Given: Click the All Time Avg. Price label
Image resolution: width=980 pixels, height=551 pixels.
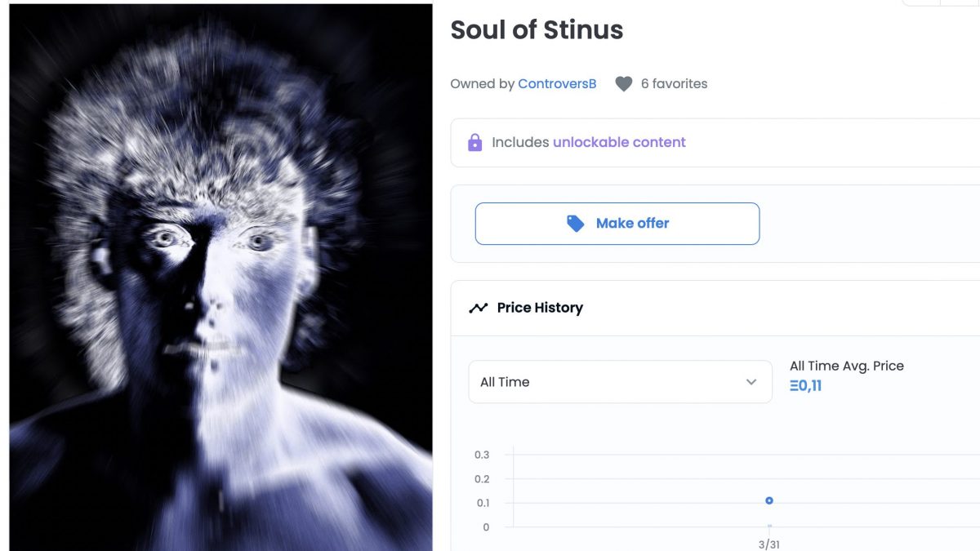Looking at the screenshot, I should click(847, 366).
